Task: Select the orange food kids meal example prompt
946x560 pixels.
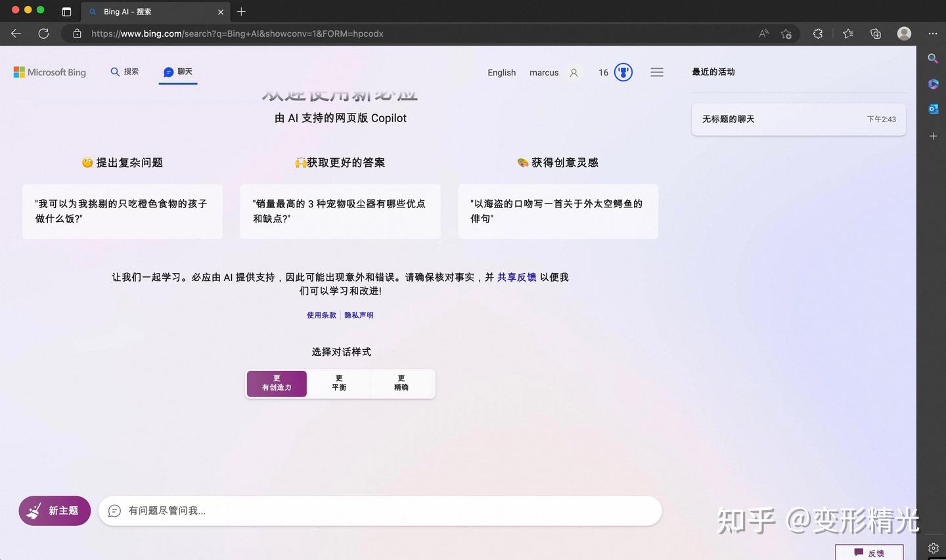Action: 122,211
